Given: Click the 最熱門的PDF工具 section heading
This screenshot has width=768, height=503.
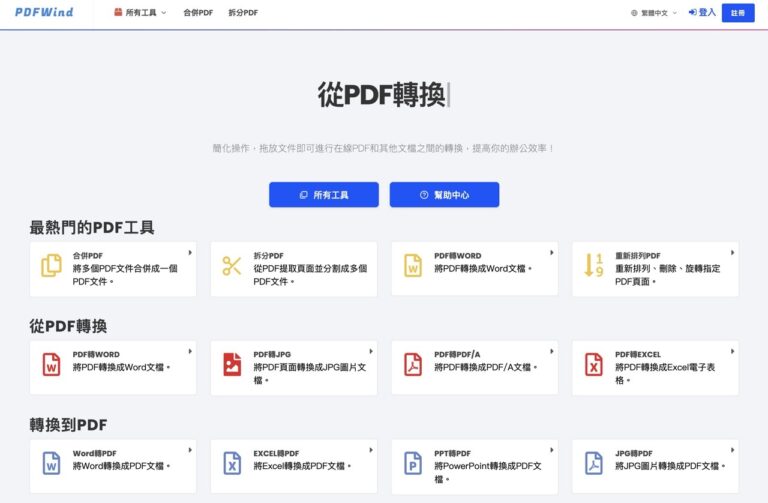Looking at the screenshot, I should [x=92, y=227].
